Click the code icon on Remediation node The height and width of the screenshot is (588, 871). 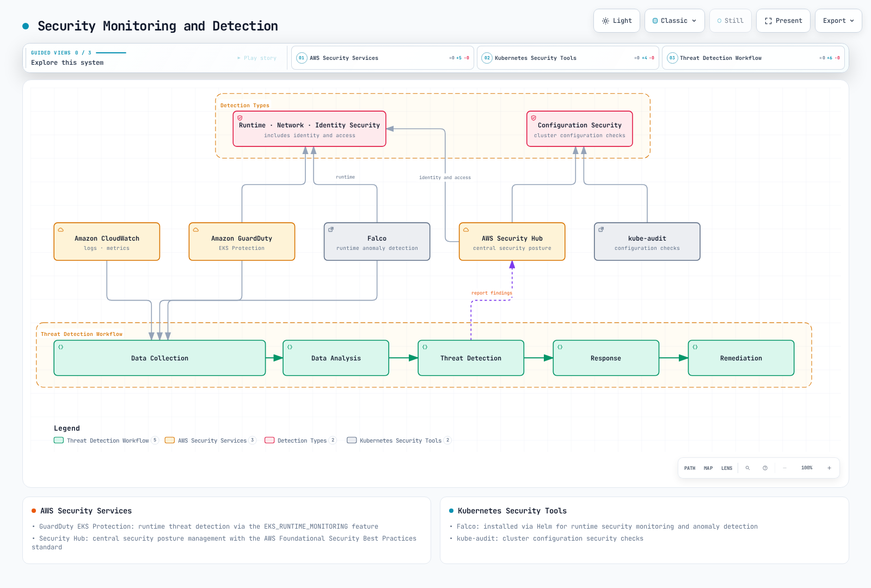695,347
